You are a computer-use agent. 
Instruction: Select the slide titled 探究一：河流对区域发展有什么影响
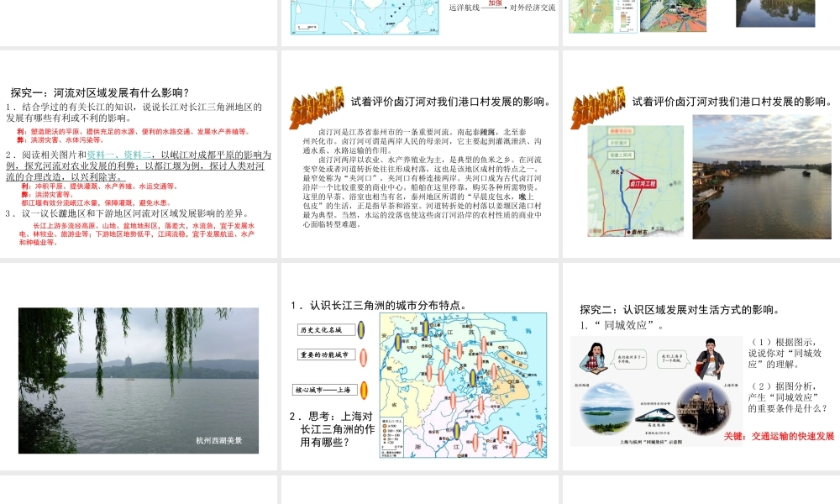pyautogui.click(x=139, y=154)
